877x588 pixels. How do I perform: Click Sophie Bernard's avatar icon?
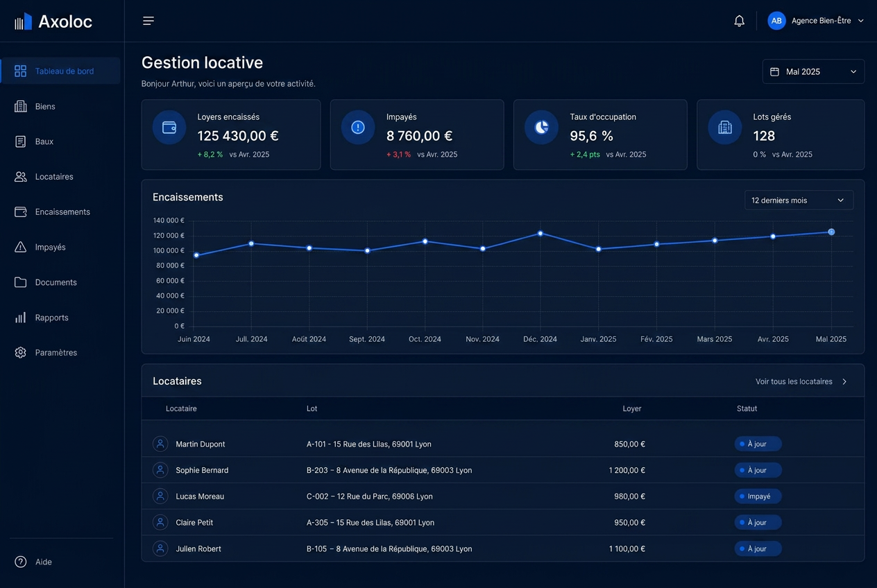(160, 470)
